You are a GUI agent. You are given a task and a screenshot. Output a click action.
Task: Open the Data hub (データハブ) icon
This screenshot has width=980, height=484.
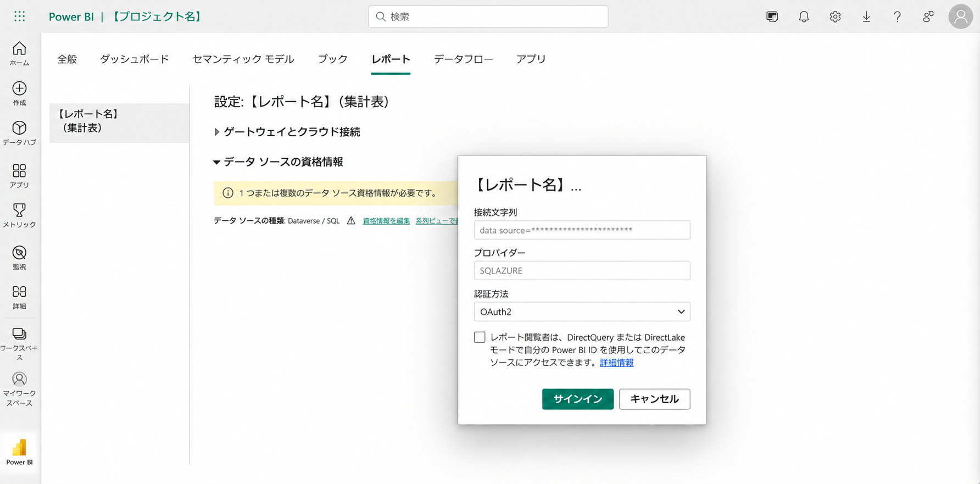coord(19,133)
